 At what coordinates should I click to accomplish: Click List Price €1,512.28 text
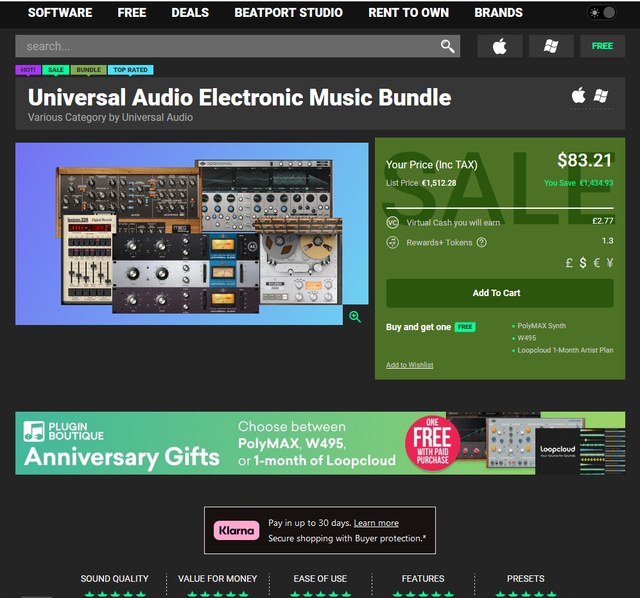pyautogui.click(x=421, y=183)
